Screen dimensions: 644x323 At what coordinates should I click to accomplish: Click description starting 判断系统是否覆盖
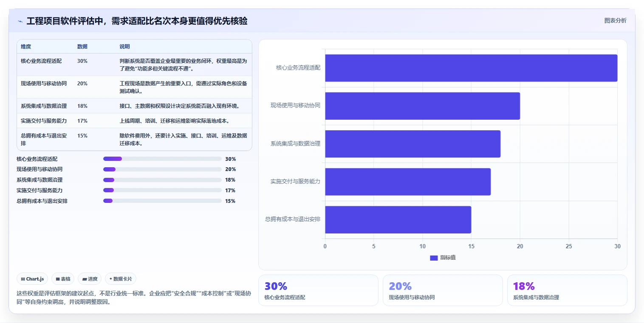183,65
